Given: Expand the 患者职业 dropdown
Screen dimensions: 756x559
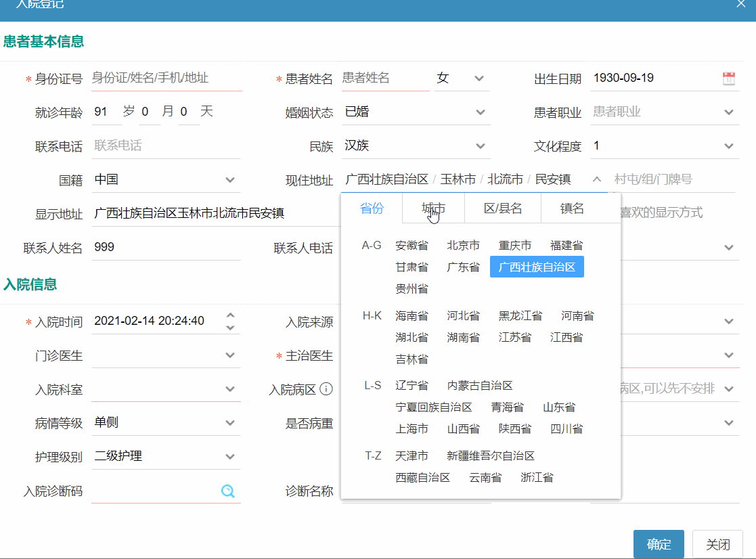Looking at the screenshot, I should [728, 112].
